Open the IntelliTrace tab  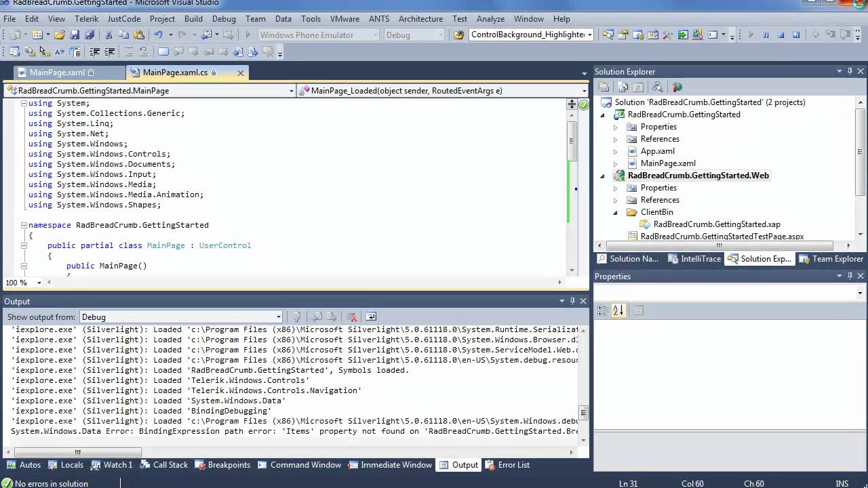[695, 259]
